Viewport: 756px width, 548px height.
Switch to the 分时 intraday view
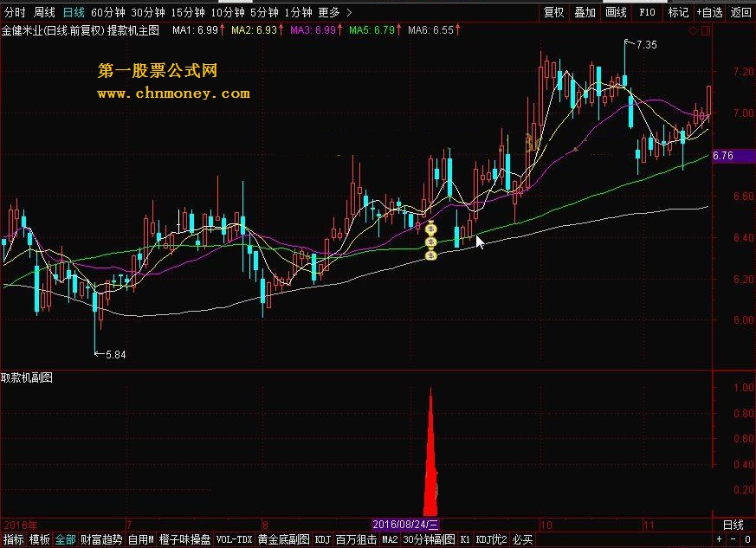pos(16,12)
